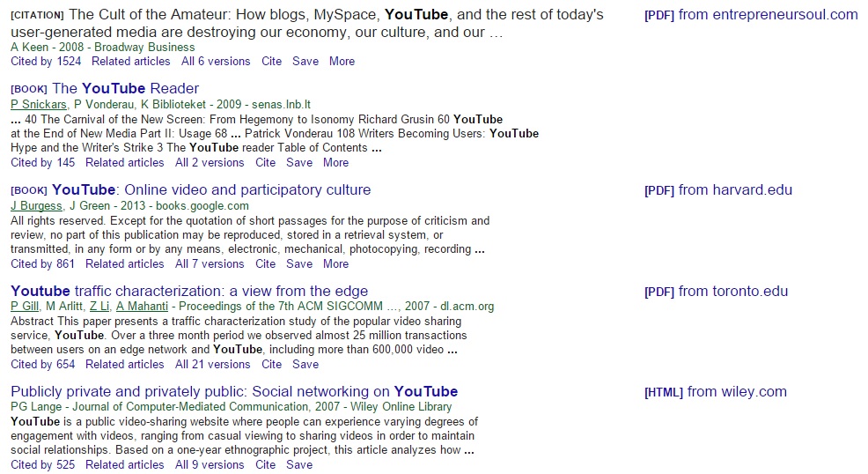Expand More options for Cult of the Amateur
The width and height of the screenshot is (868, 474).
point(342,62)
